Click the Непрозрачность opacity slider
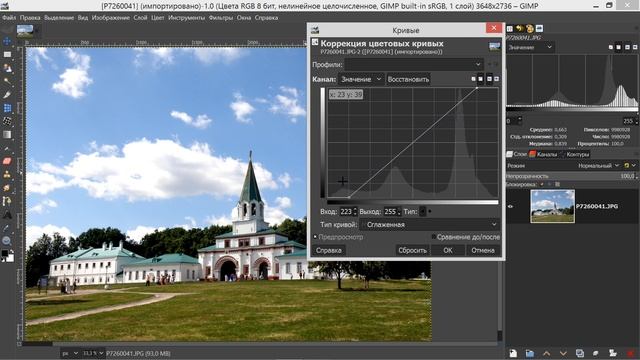The width and height of the screenshot is (640, 360). point(571,176)
